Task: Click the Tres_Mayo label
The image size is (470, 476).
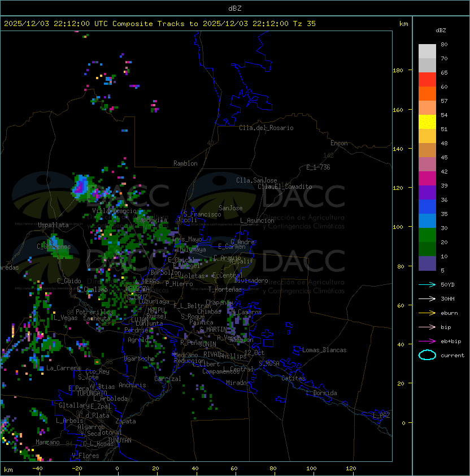Action: (186, 239)
